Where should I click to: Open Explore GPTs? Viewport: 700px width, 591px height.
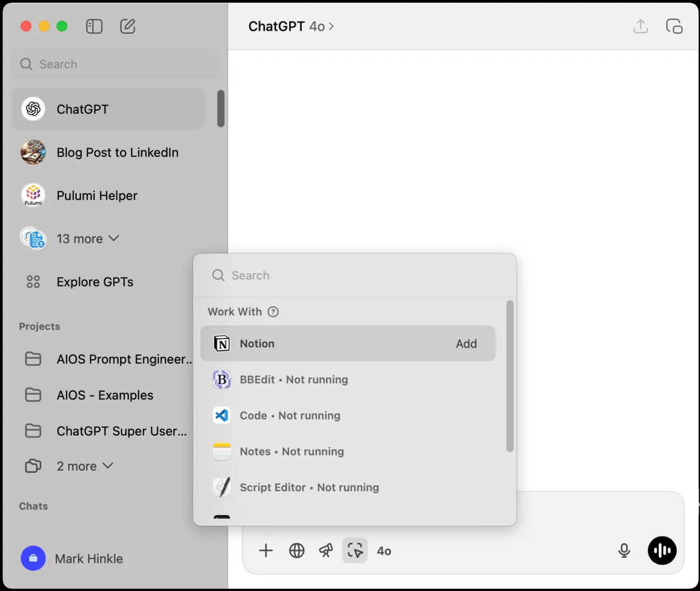(108, 282)
